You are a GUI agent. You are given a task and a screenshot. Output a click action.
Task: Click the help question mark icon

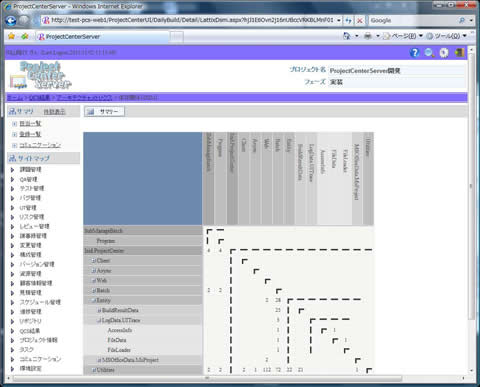(414, 53)
